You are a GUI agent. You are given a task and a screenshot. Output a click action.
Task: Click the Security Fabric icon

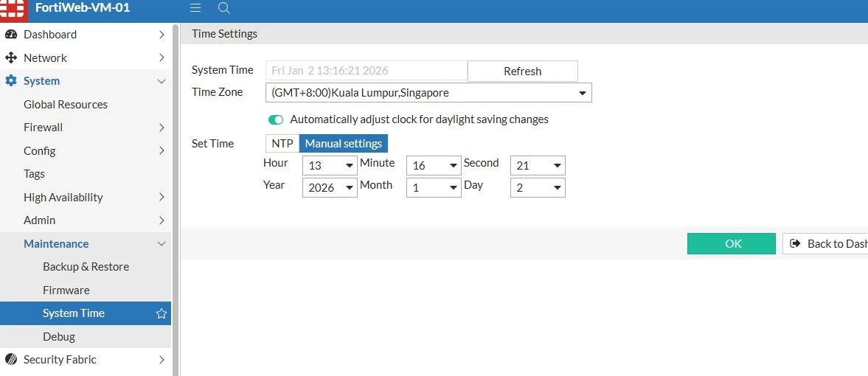[x=11, y=359]
